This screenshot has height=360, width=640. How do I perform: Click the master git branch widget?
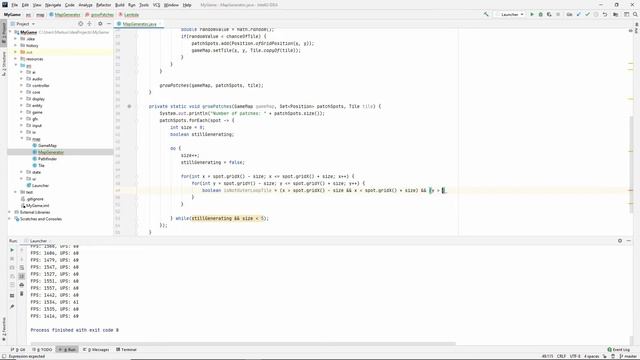[629, 356]
